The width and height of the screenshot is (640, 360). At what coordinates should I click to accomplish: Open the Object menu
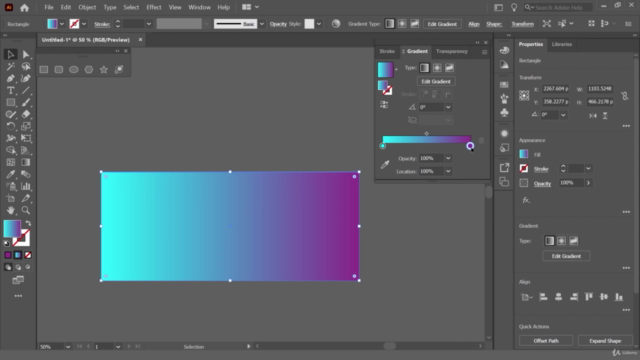[x=87, y=7]
